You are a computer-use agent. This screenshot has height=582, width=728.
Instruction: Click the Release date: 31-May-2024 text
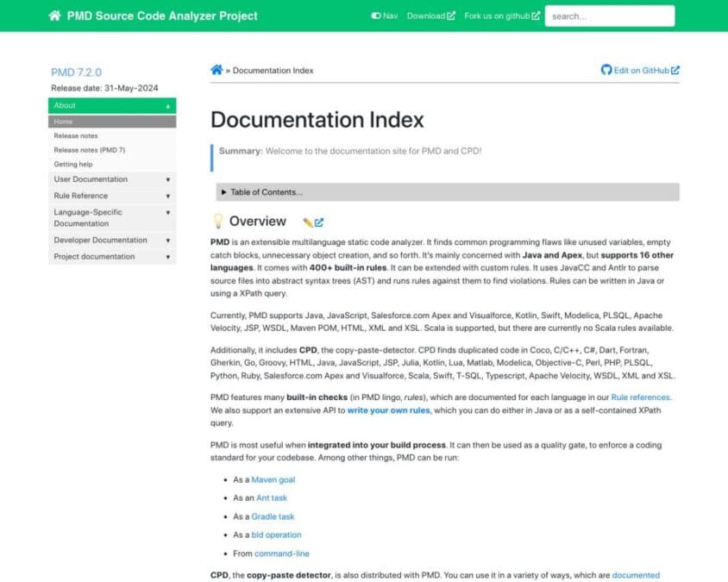coord(104,88)
